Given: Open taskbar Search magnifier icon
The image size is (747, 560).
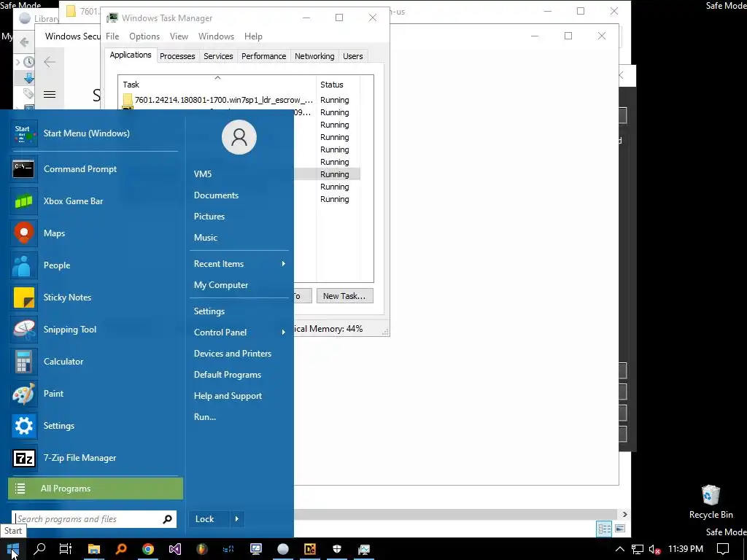Looking at the screenshot, I should click(39, 549).
